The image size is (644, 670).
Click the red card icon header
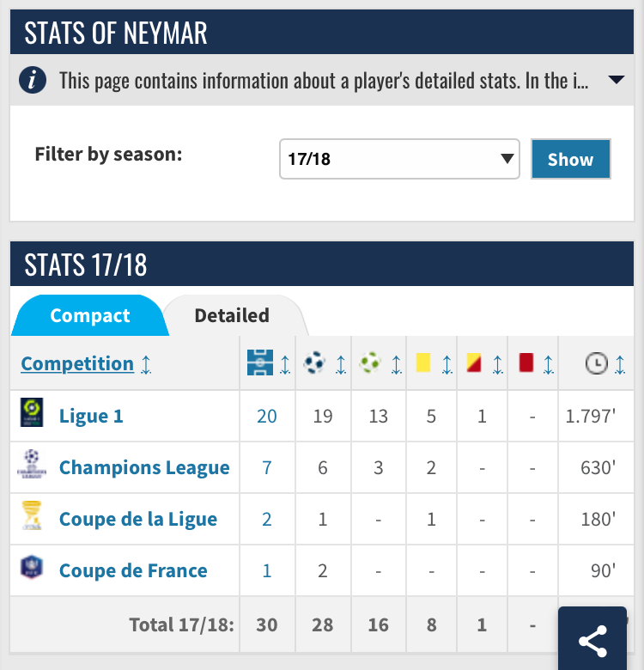[526, 363]
